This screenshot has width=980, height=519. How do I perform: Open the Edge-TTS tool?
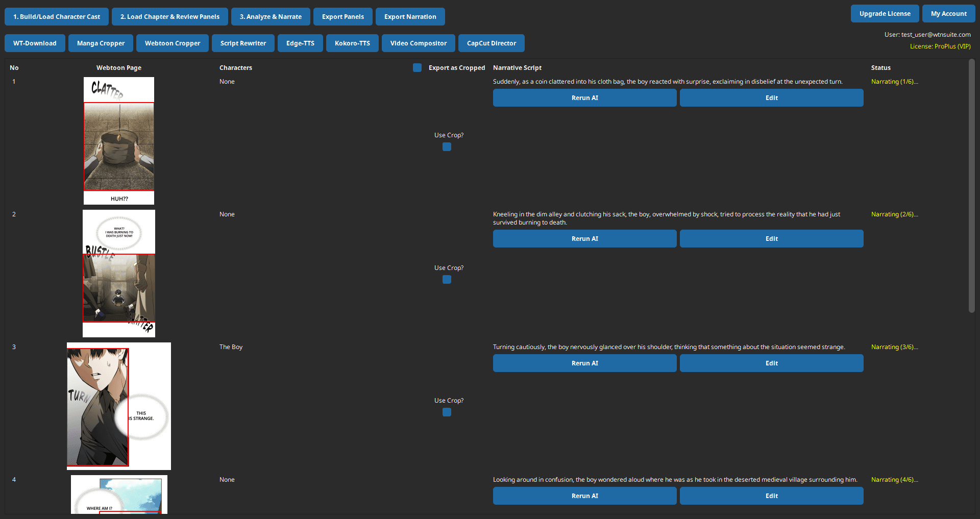(x=300, y=43)
